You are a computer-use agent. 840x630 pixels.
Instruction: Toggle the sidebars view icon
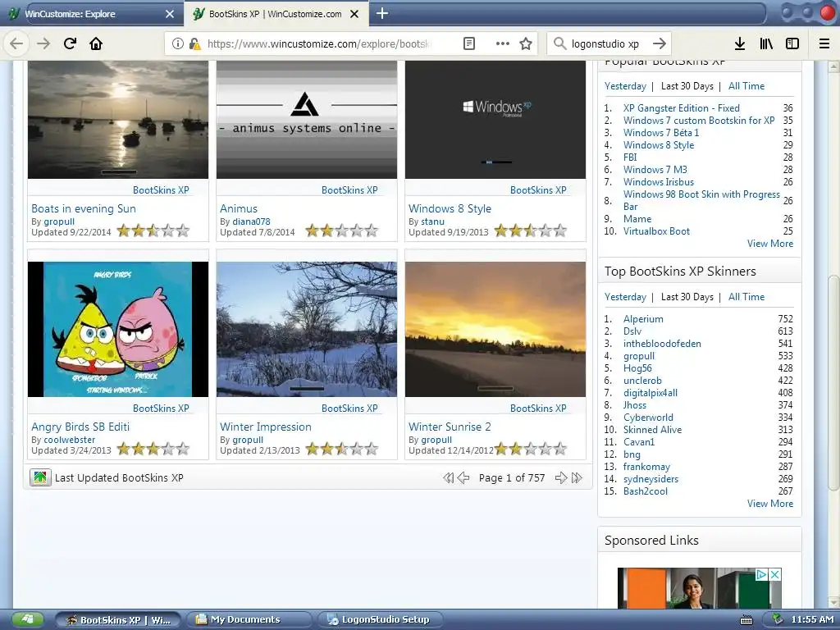pyautogui.click(x=792, y=43)
